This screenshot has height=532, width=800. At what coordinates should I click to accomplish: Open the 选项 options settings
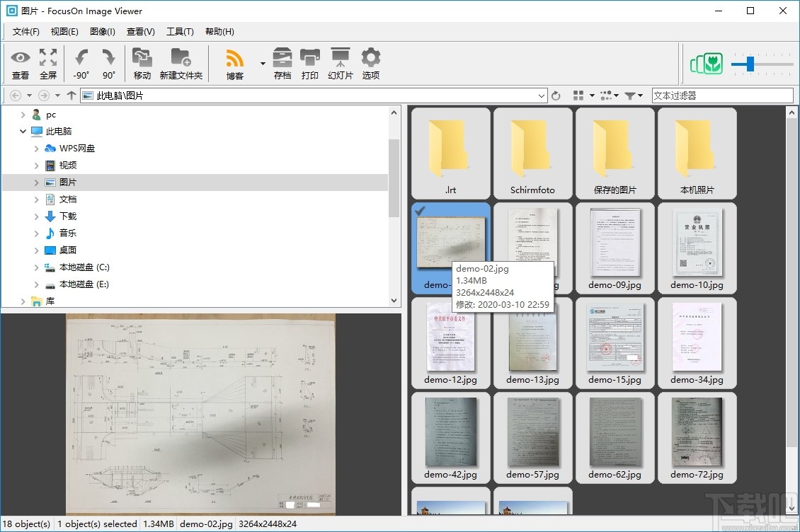coord(369,62)
